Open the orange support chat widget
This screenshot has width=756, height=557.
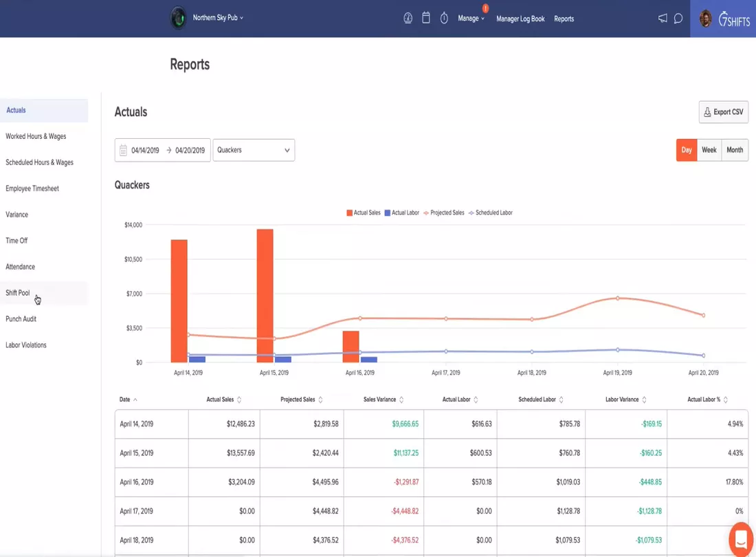point(741,539)
